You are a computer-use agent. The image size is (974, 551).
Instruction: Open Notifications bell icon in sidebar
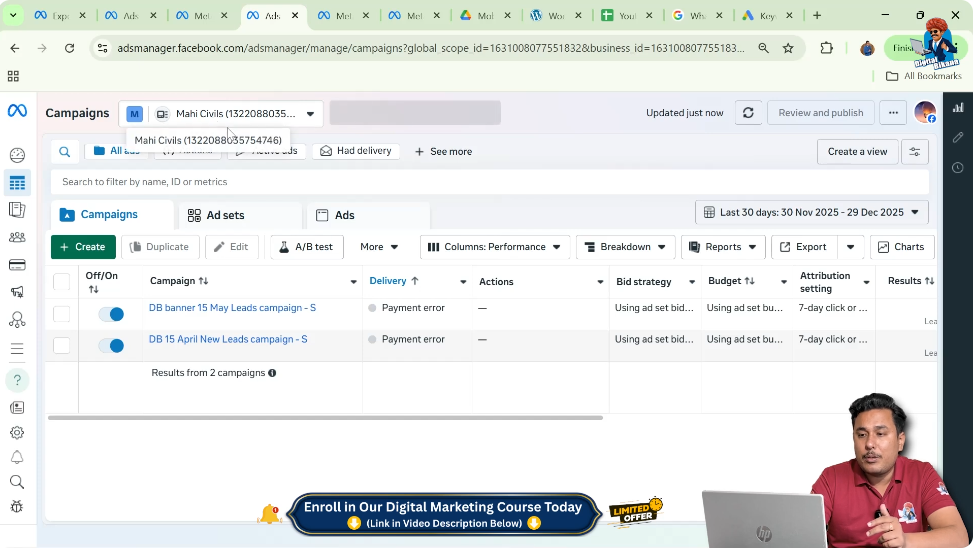point(17,457)
